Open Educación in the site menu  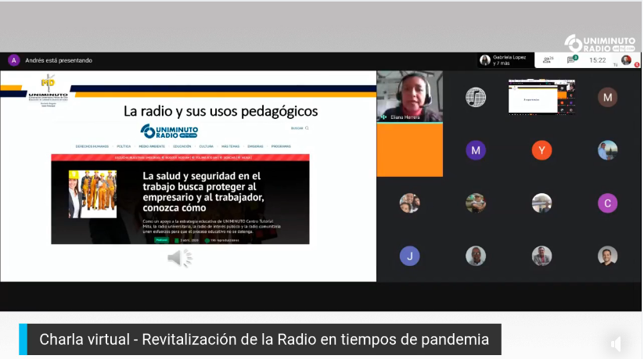pos(182,146)
